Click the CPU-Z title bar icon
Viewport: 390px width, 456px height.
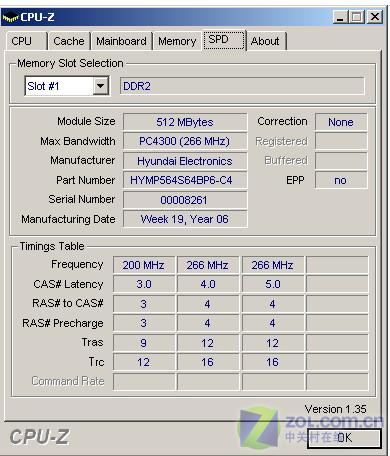[11, 17]
